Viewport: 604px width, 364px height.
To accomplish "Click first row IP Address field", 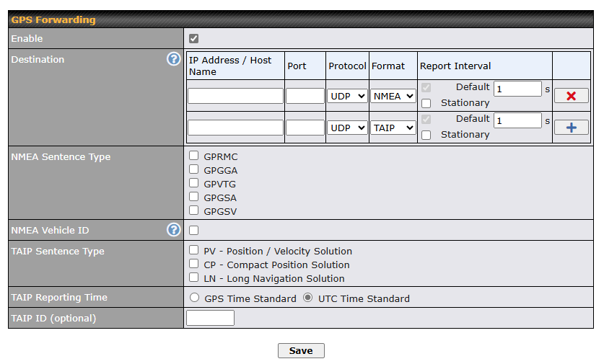I will pos(235,96).
